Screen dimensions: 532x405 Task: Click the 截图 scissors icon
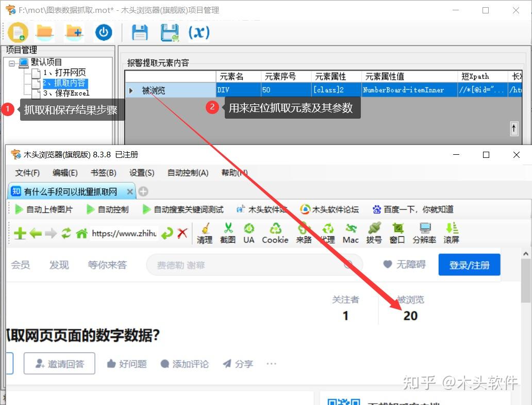pos(228,233)
